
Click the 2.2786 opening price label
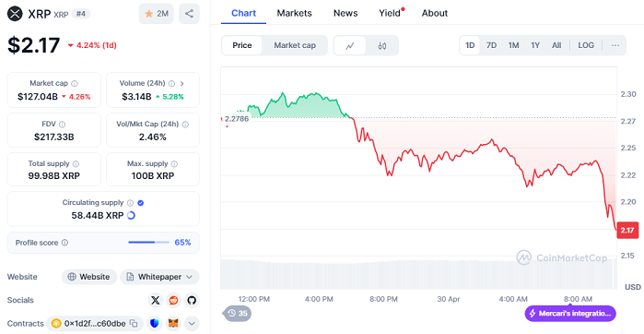[x=237, y=119]
